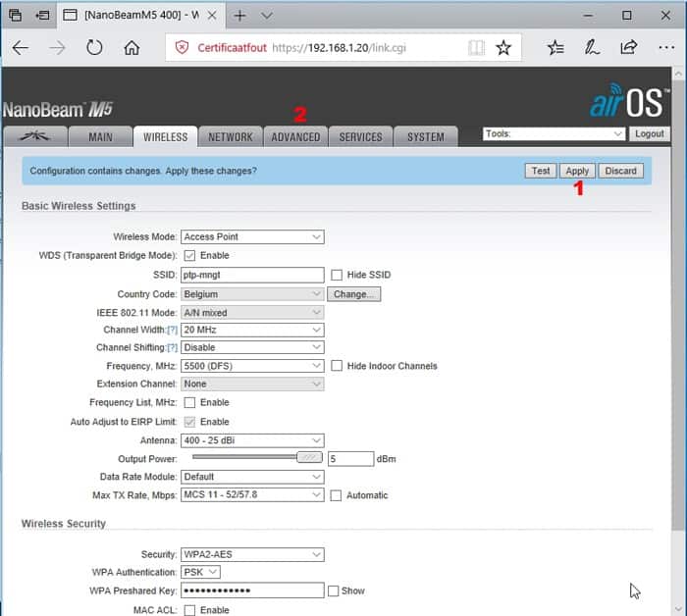Open a new browser tab
The width and height of the screenshot is (687, 616).
(x=239, y=16)
